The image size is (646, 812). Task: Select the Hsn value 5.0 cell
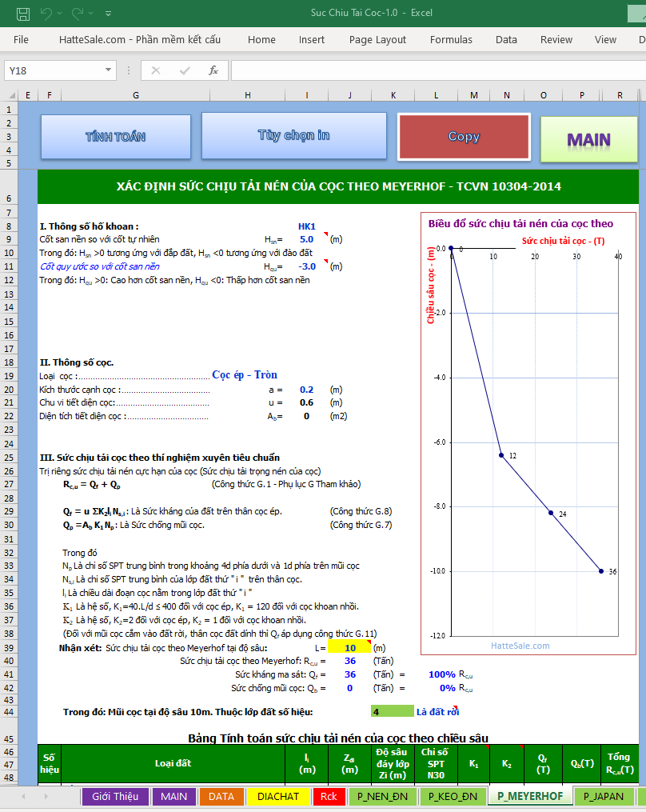(306, 239)
